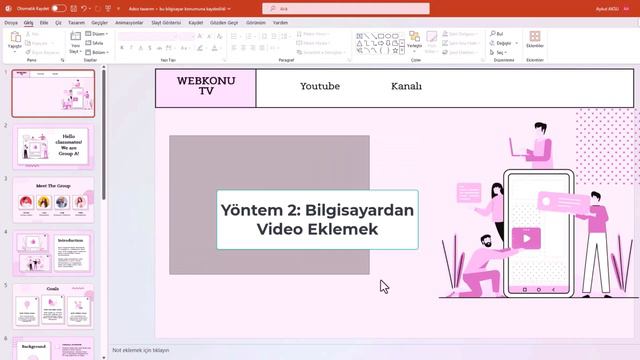Click the Ara search box

(x=346, y=9)
